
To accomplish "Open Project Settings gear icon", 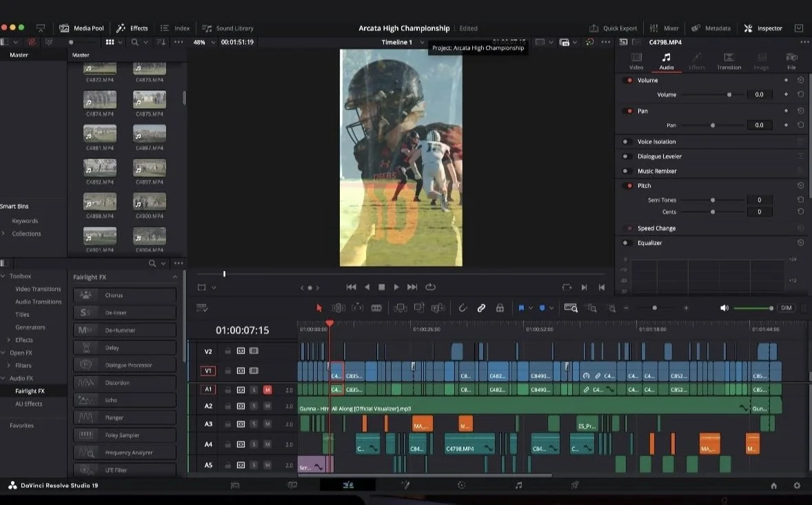I will click(x=797, y=485).
